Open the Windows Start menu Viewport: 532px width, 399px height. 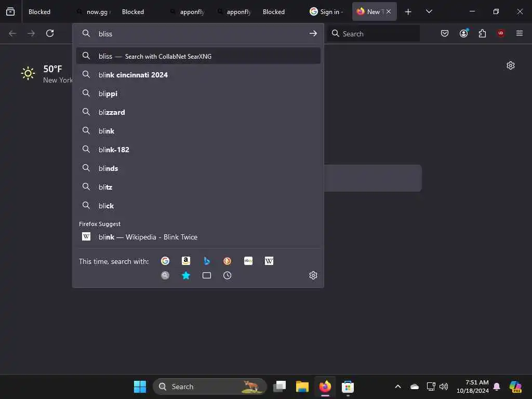pos(140,387)
